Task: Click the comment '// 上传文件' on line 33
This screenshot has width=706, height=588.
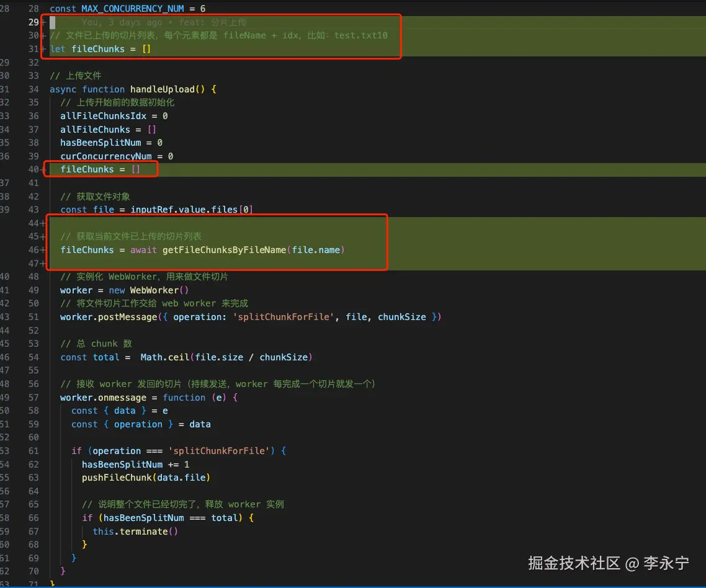Action: pyautogui.click(x=75, y=76)
